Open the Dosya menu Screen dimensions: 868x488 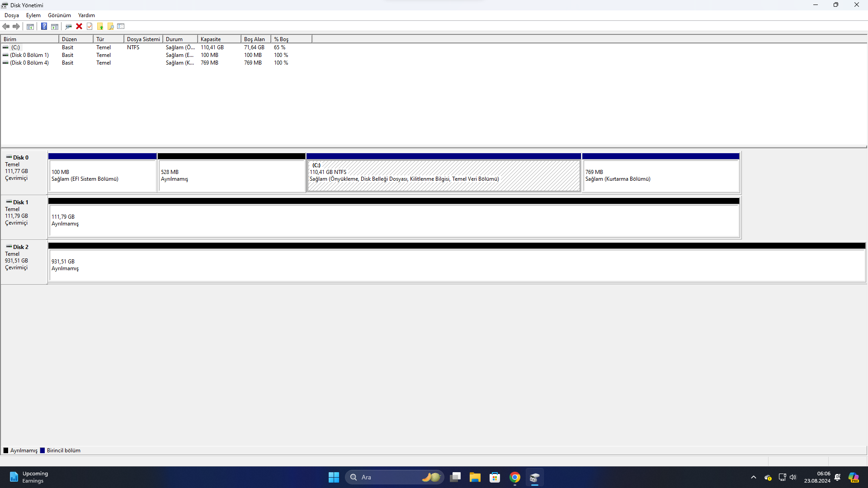pos(12,15)
